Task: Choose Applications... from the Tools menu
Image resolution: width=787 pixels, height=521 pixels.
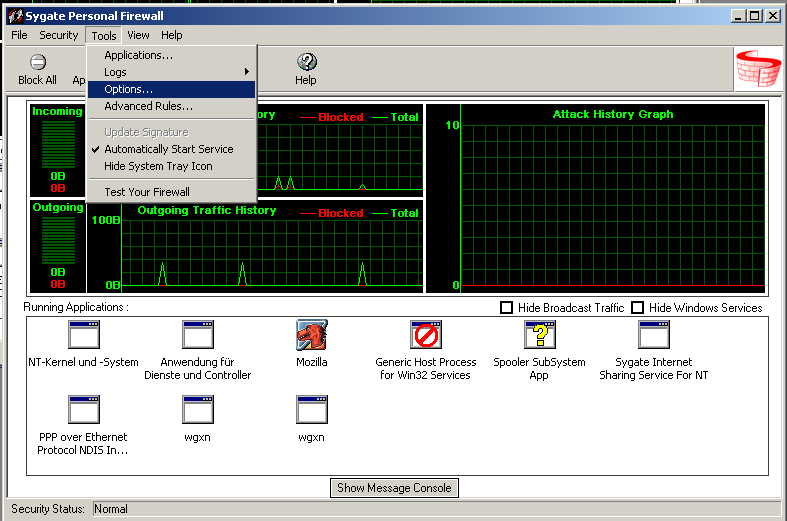Action: pyautogui.click(x=171, y=55)
